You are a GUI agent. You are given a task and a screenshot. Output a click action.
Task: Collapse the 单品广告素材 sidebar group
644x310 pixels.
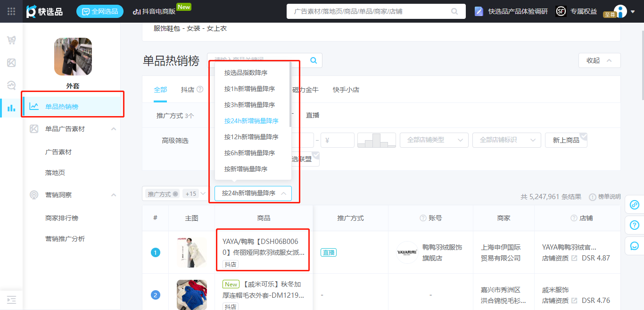click(114, 129)
